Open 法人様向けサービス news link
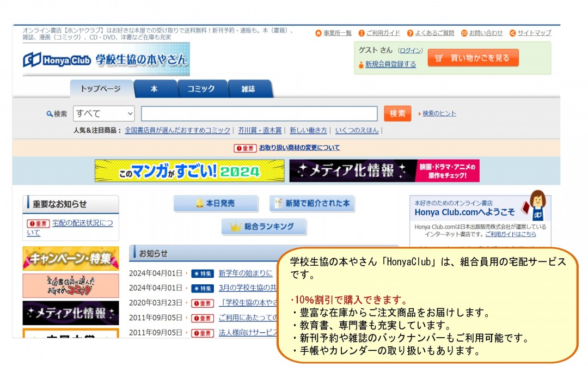588x366 pixels. pyautogui.click(x=248, y=333)
